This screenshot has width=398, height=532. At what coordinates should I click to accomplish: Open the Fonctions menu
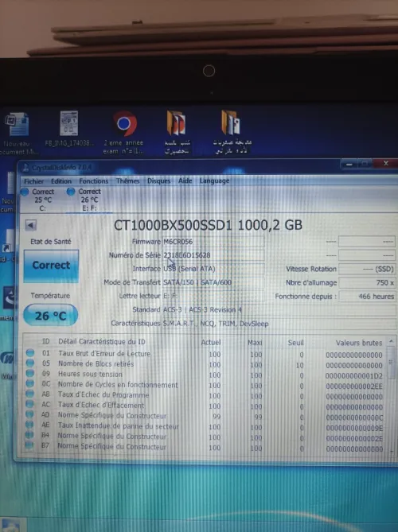pyautogui.click(x=93, y=181)
